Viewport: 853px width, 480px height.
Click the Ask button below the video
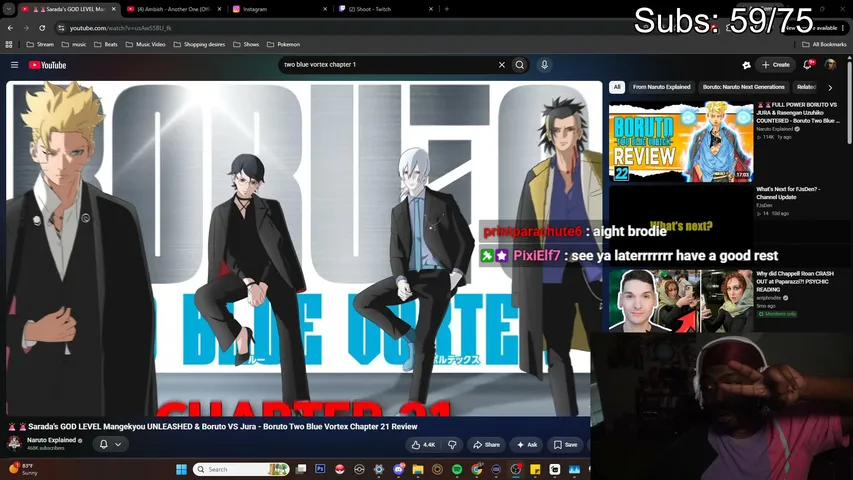pos(527,445)
